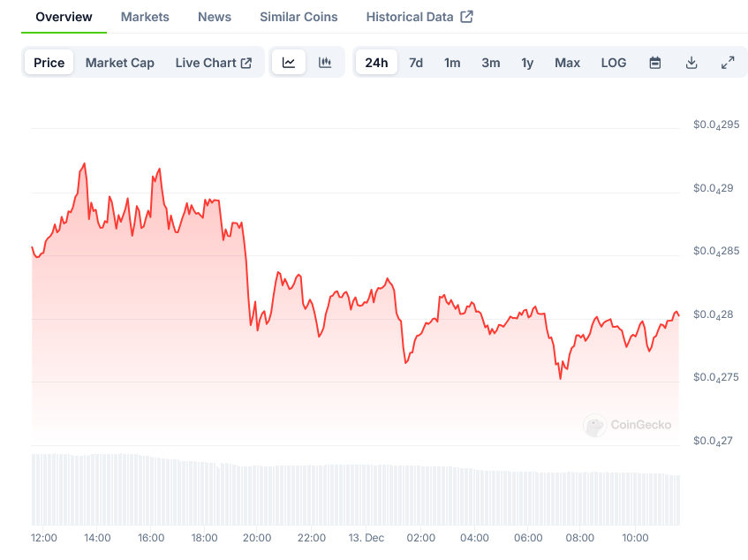
Task: Open the Similar Coins tab
Action: coord(298,17)
